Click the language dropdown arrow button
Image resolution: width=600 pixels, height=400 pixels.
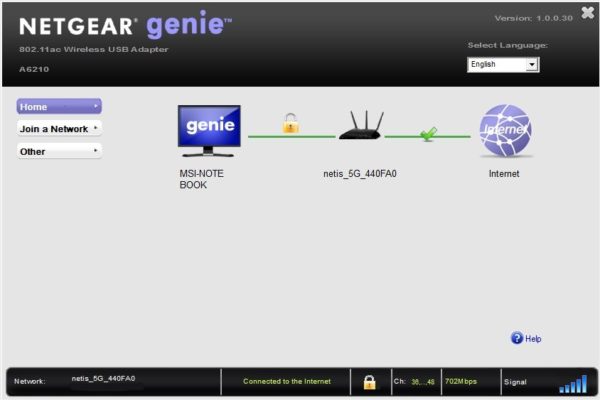[x=532, y=65]
